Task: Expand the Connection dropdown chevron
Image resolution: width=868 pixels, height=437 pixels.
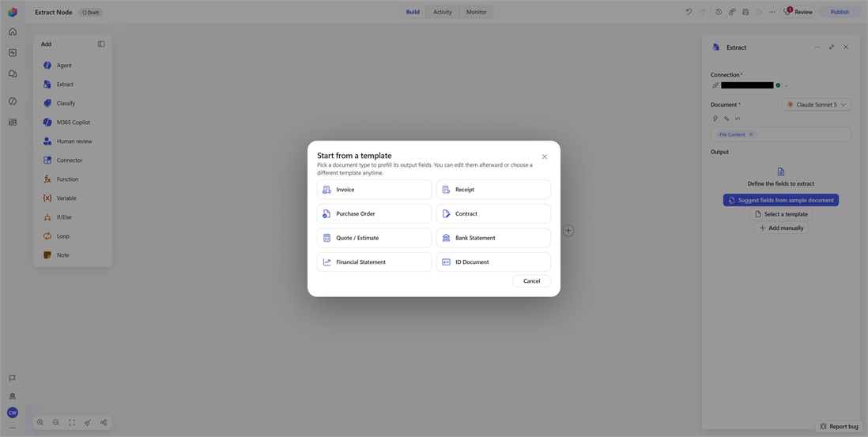Action: pyautogui.click(x=786, y=85)
